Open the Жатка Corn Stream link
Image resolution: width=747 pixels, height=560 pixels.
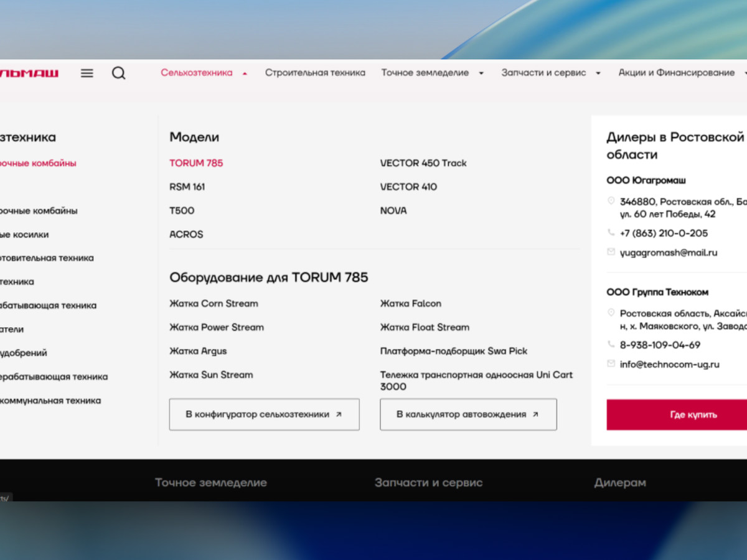214,304
